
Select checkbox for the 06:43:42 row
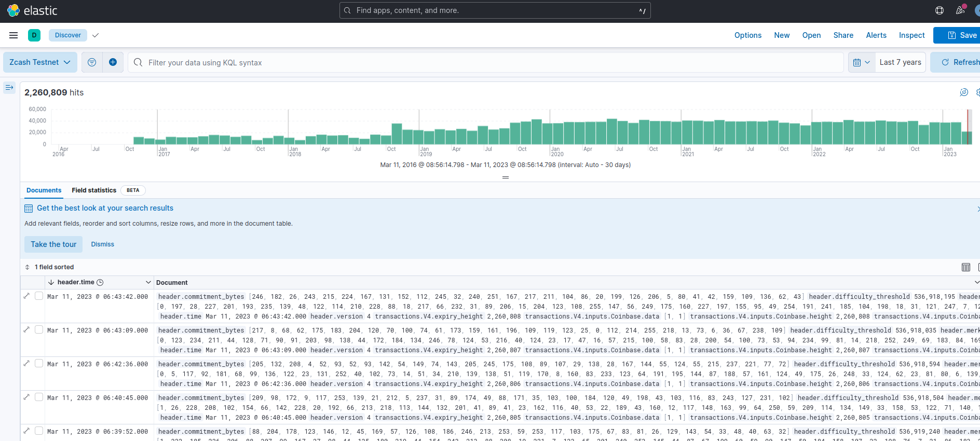click(x=39, y=296)
